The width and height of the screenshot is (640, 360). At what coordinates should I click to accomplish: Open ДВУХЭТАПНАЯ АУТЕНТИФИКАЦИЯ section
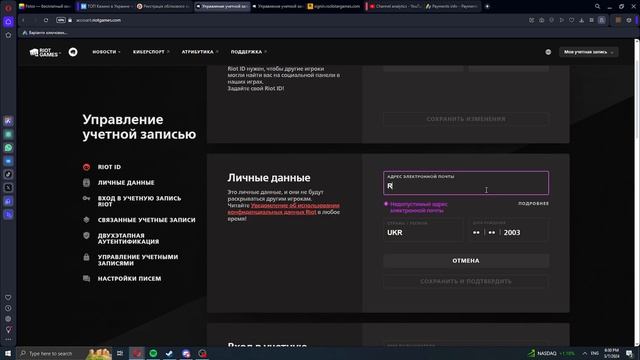coord(128,238)
